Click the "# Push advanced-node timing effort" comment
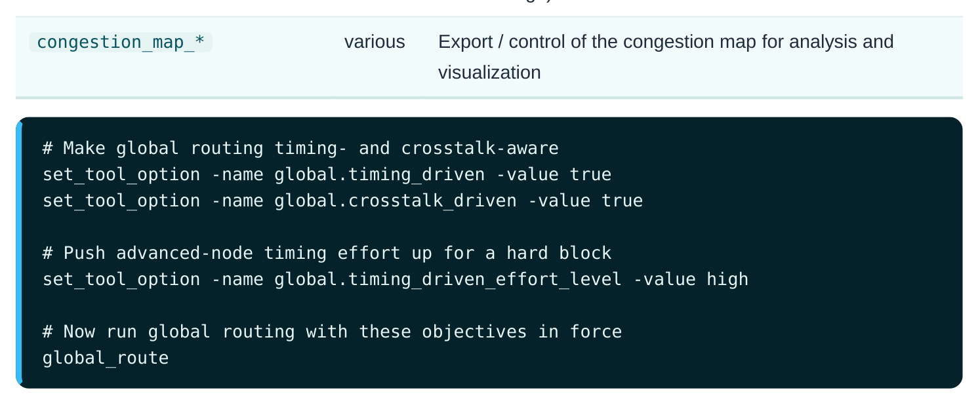This screenshot has width=980, height=405. point(327,253)
